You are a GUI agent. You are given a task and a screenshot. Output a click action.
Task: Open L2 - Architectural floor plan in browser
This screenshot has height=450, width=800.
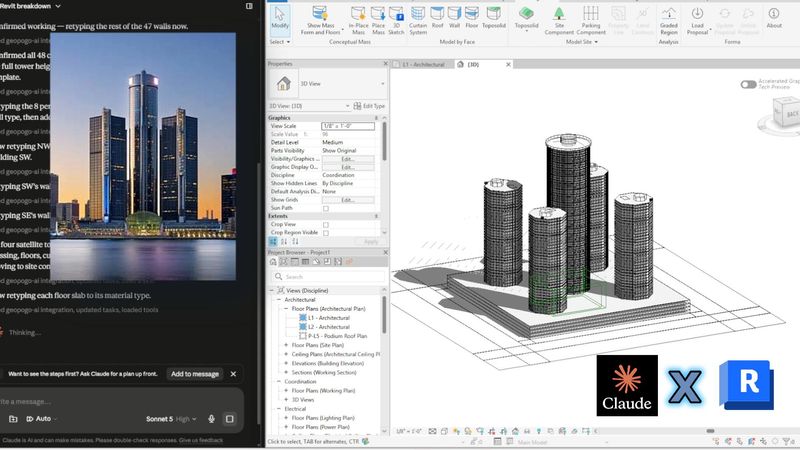coord(329,327)
